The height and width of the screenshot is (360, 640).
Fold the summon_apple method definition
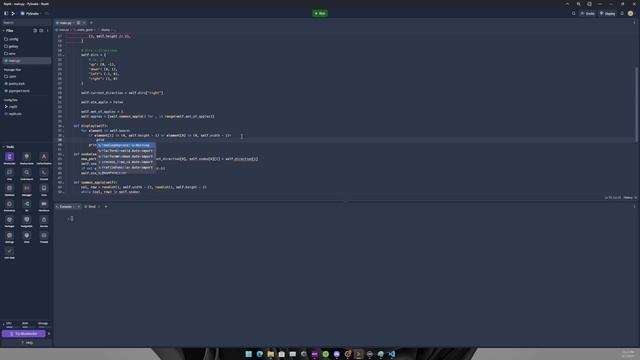[64, 182]
